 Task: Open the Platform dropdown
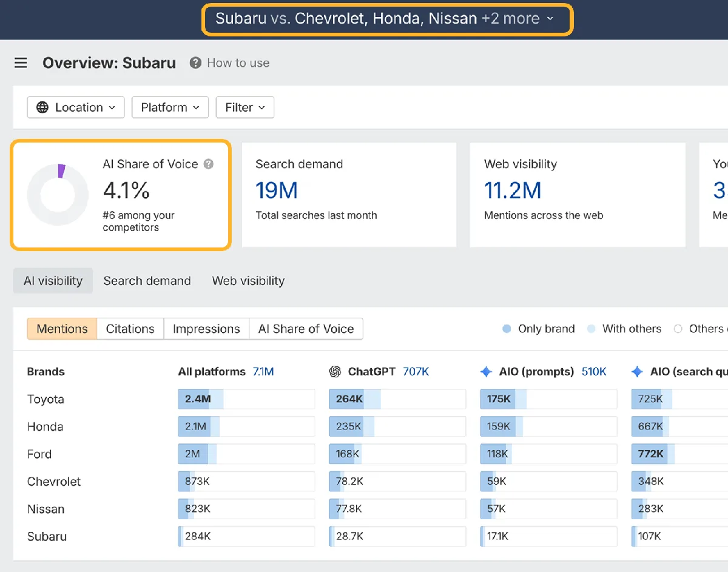(x=170, y=107)
